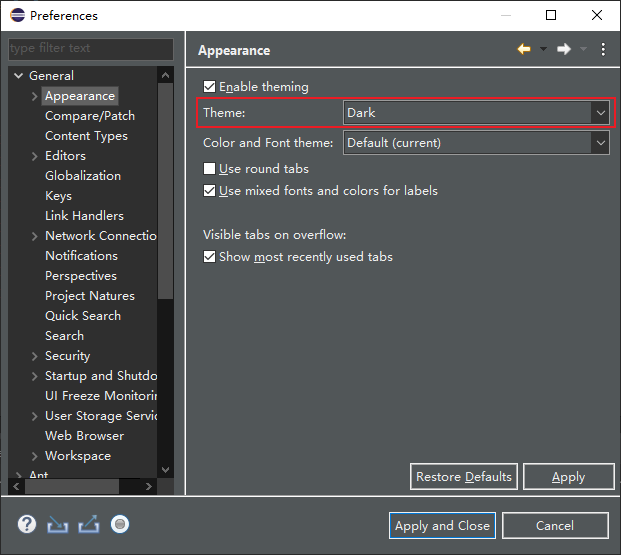621x555 pixels.
Task: Click the Apply button
Action: click(x=569, y=477)
